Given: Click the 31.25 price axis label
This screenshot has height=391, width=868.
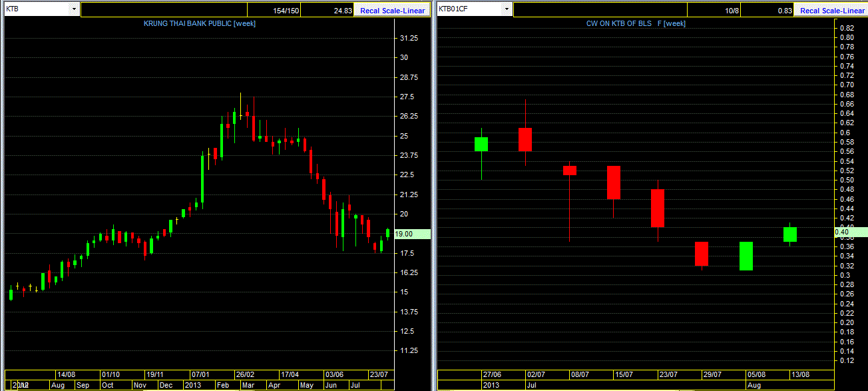Looking at the screenshot, I should pos(408,38).
